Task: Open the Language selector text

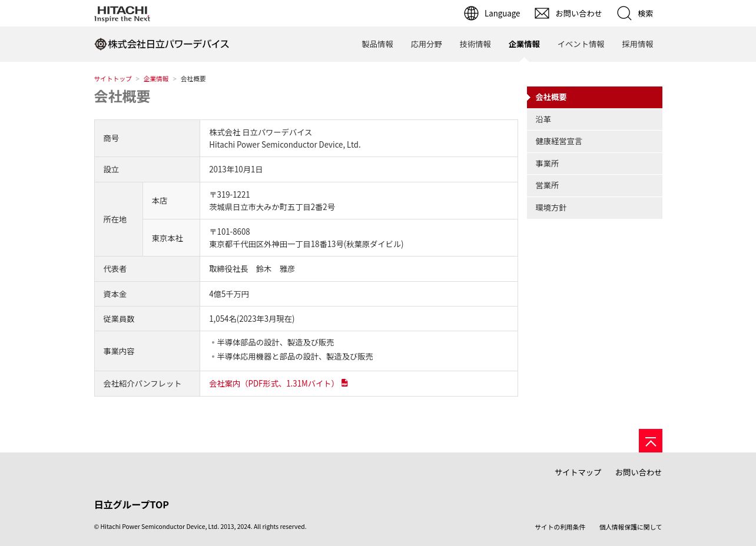Action: [502, 14]
